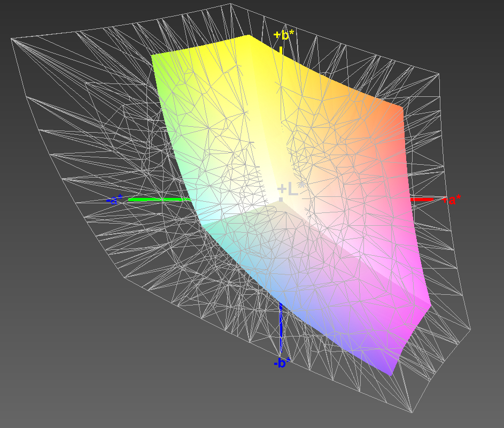Click the red axis line segment
The height and width of the screenshot is (428, 504).
(x=422, y=199)
